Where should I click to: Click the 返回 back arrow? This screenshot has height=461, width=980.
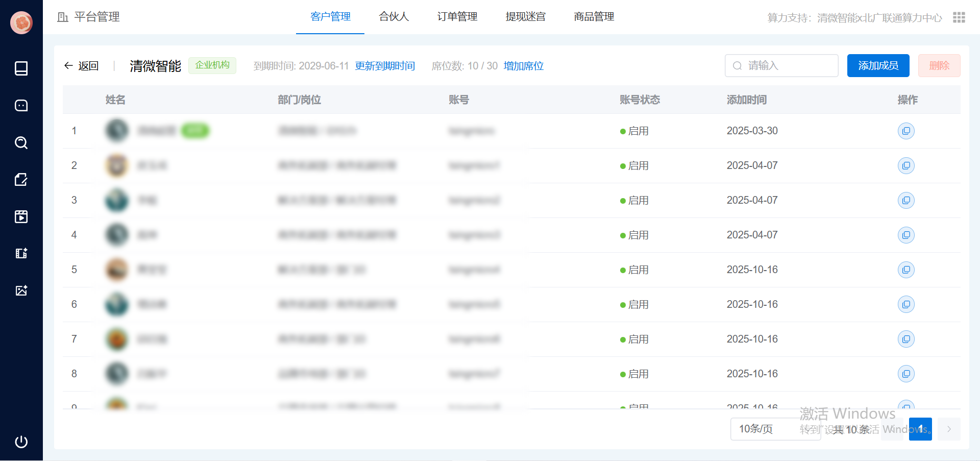pos(81,66)
